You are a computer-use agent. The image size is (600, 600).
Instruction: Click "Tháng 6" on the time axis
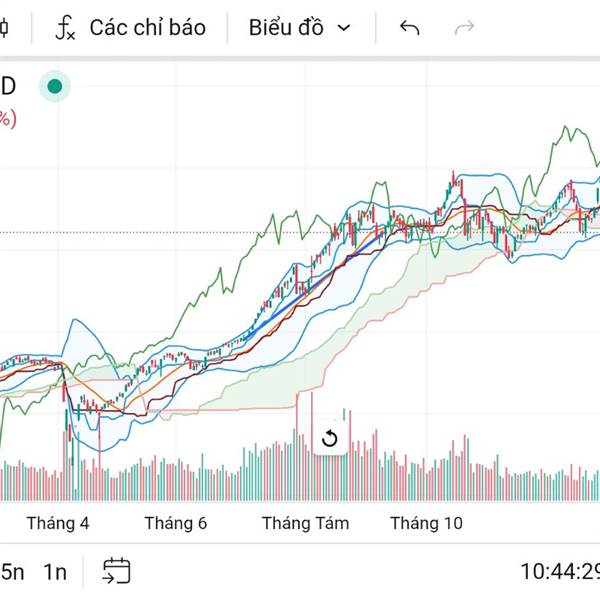tap(175, 523)
